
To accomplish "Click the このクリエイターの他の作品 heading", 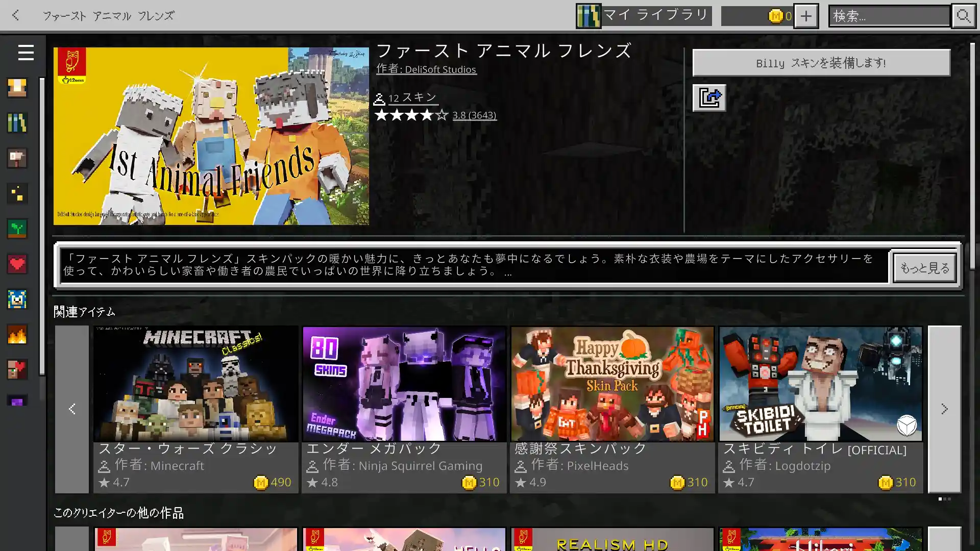I will click(118, 513).
